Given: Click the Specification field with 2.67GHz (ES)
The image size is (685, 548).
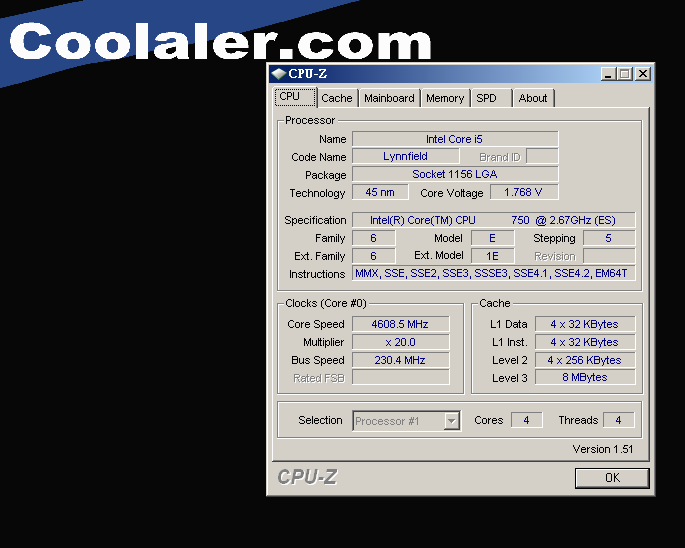Looking at the screenshot, I should coord(493,220).
